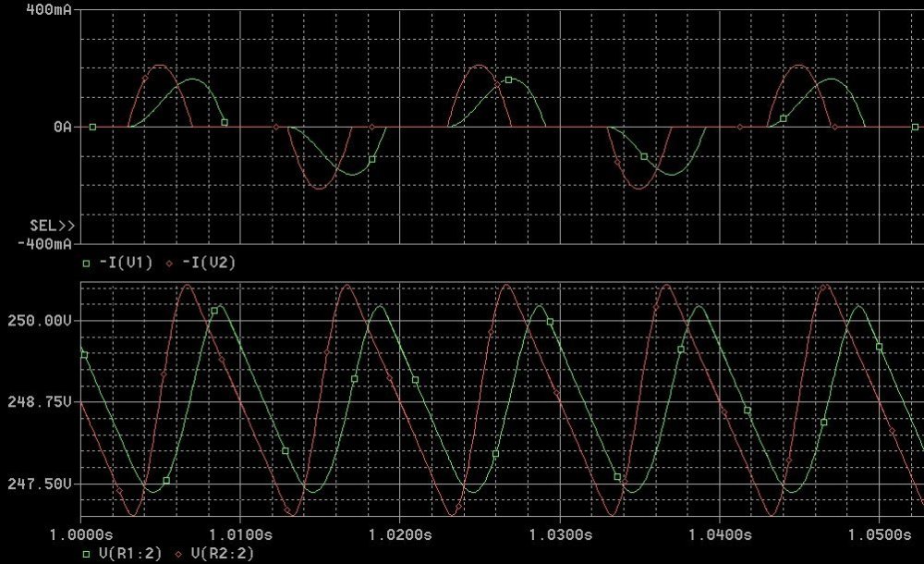Click the 1.0100s time axis label
Viewport: 924px width, 564px height.
pos(240,534)
